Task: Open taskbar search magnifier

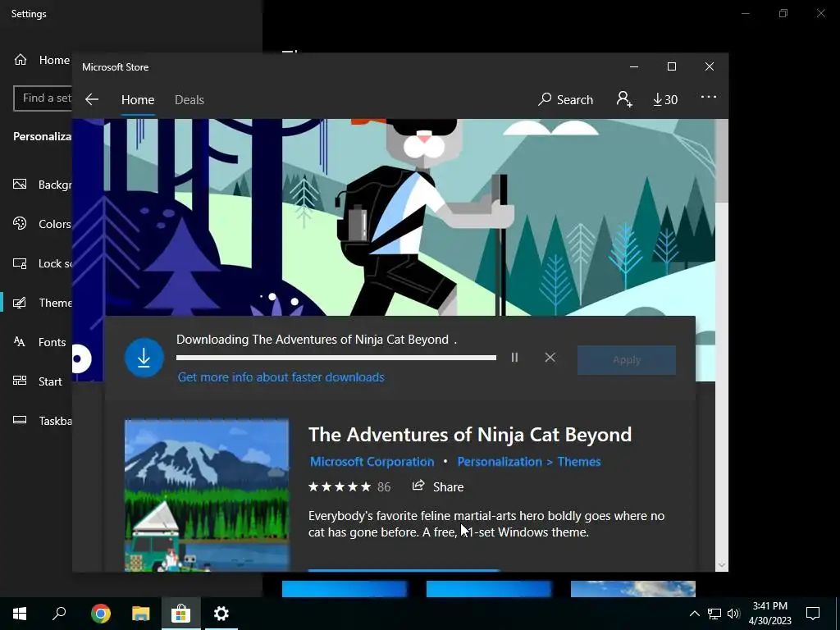Action: pyautogui.click(x=59, y=614)
